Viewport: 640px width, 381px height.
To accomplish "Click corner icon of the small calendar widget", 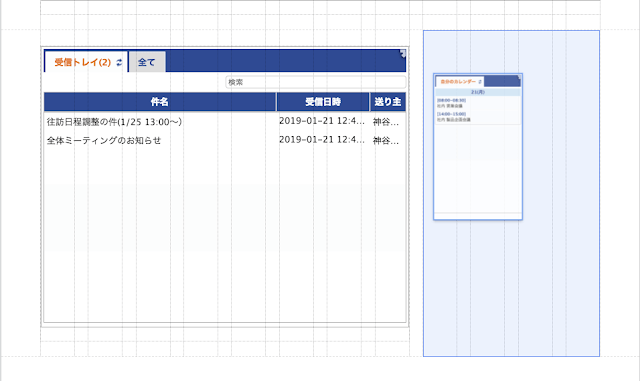I will [x=519, y=77].
